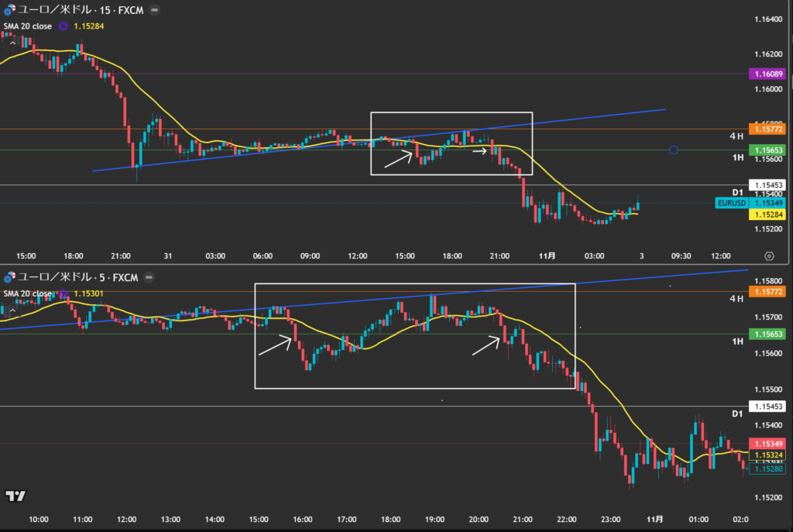Open chart settings via the hexagon icon
Viewport: 793px width, 532px height.
pos(768,256)
